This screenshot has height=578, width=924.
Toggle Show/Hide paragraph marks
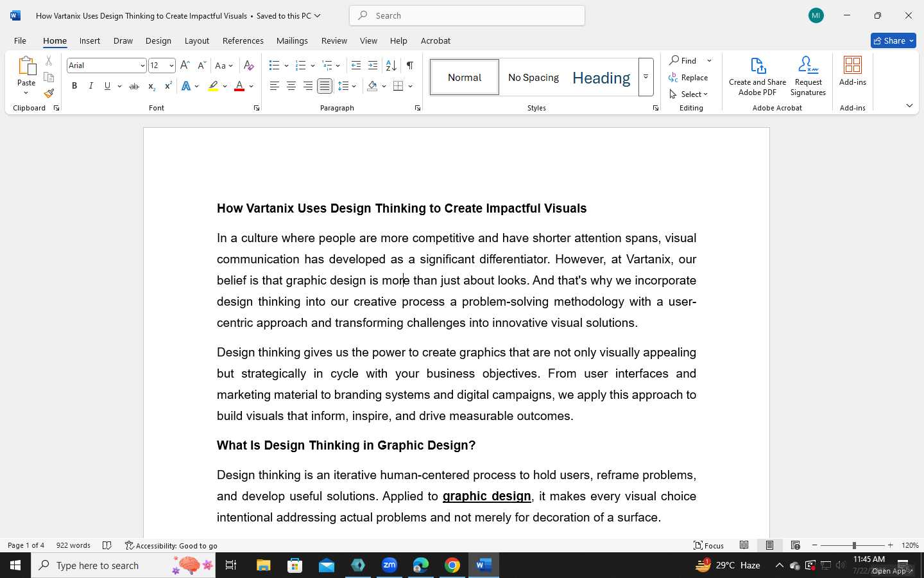tap(410, 66)
